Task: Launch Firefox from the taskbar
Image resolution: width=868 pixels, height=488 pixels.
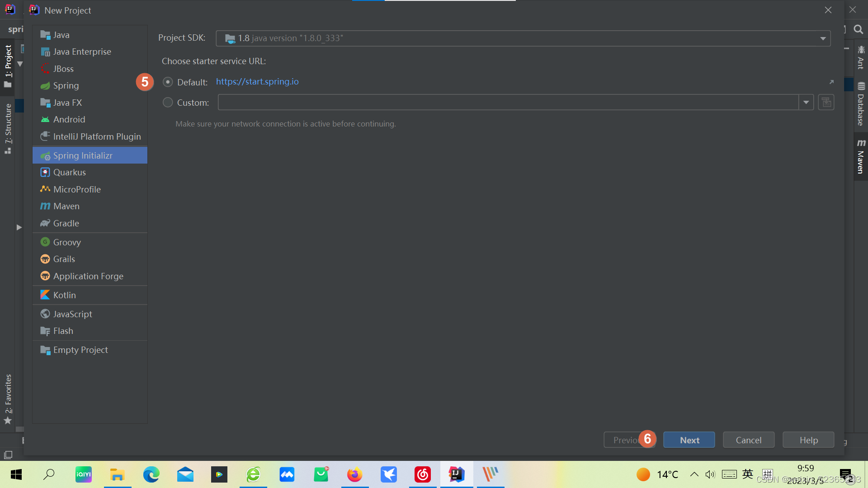Action: tap(355, 474)
